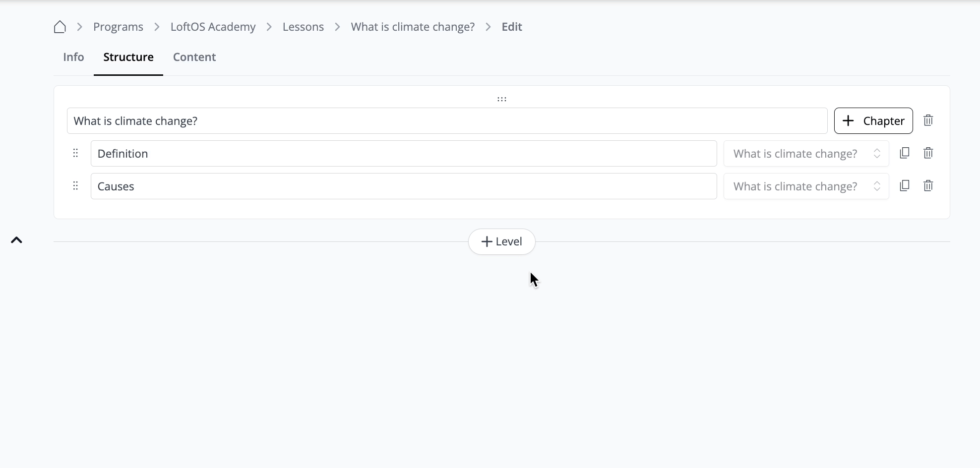The image size is (980, 468).
Task: Switch to the Info tab
Action: tap(73, 57)
